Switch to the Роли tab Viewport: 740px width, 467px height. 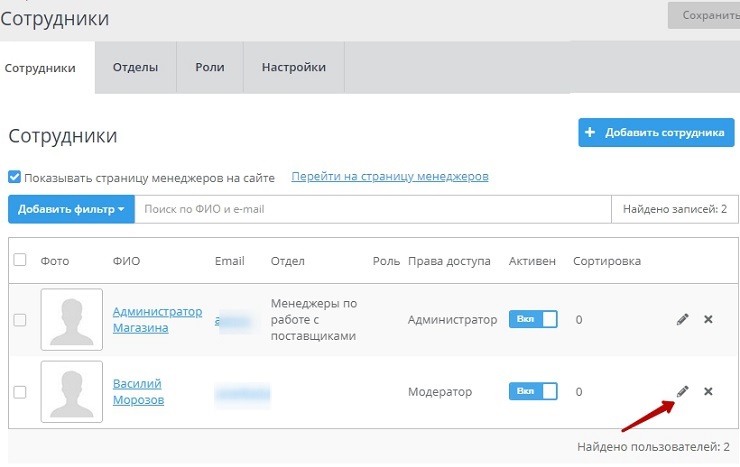coord(210,68)
